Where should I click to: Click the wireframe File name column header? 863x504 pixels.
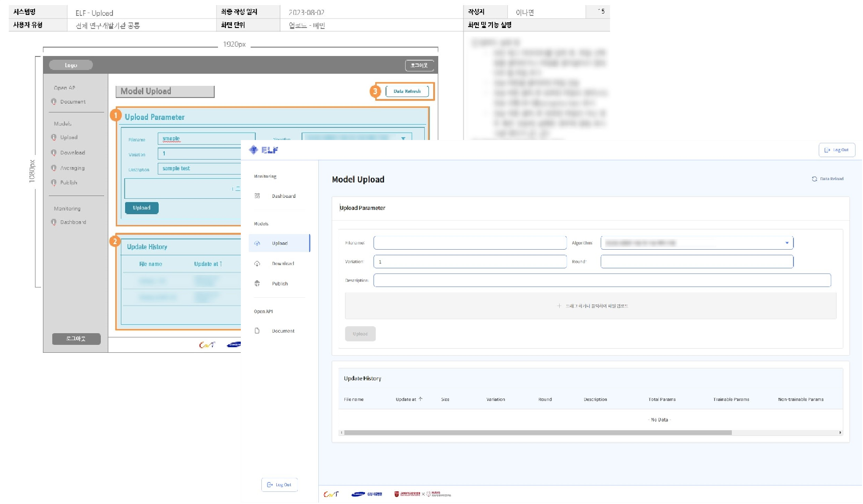pos(150,264)
